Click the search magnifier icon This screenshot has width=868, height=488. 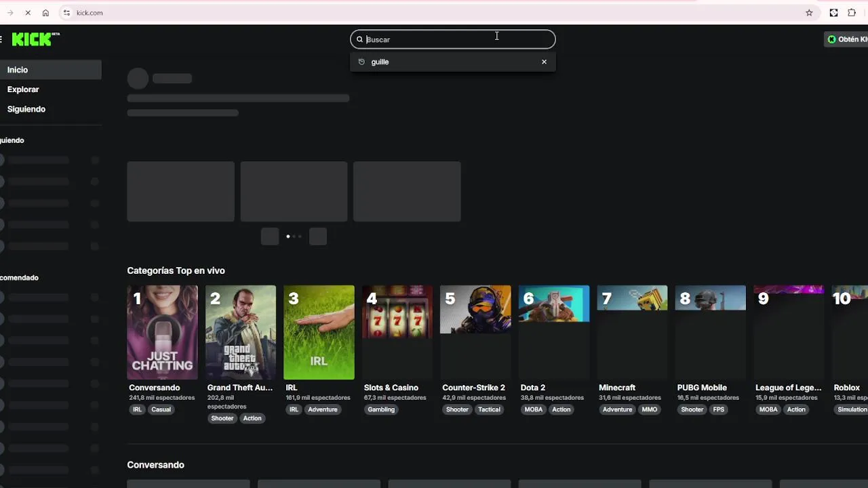coord(359,39)
